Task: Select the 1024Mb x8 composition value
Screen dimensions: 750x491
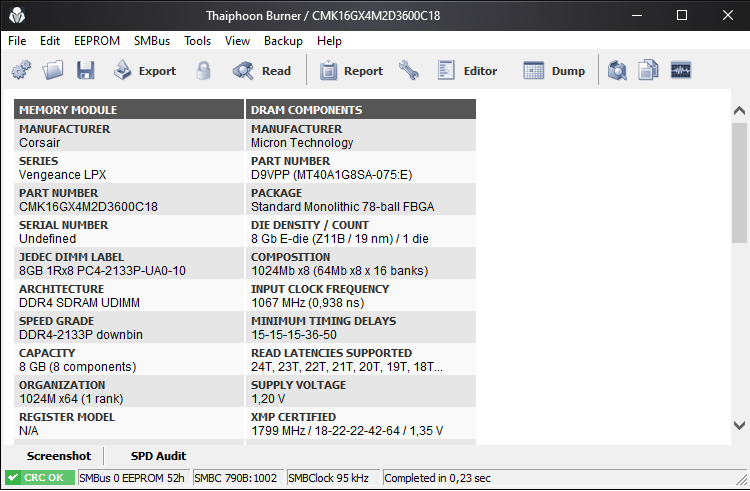Action: click(340, 271)
